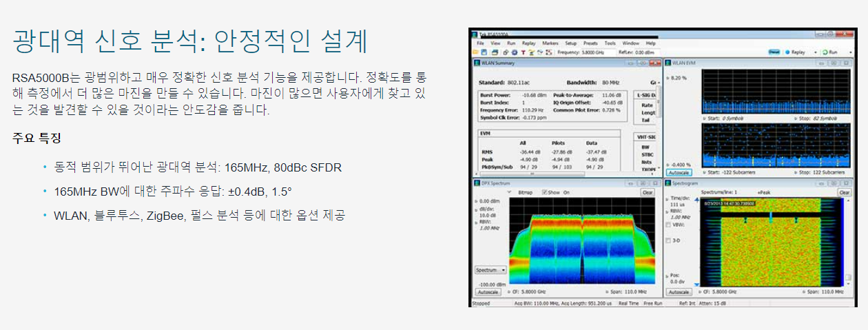Click the green Run circular arrow icon
Image resolution: width=868 pixels, height=330 pixels.
[825, 52]
